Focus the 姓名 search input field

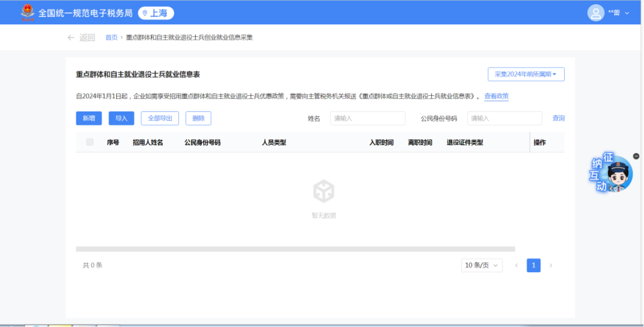pyautogui.click(x=367, y=119)
